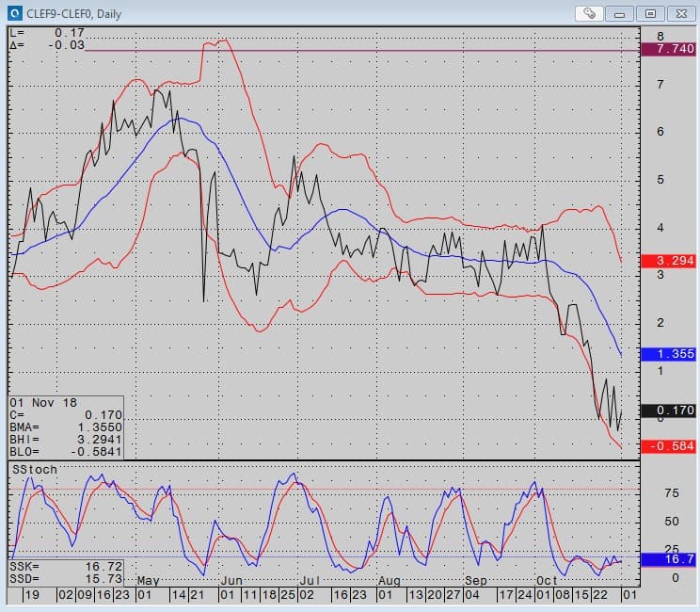Viewport: 700px width, 612px height.
Task: Minimize the CLEF9-CLEF0 chart window
Action: coord(620,13)
